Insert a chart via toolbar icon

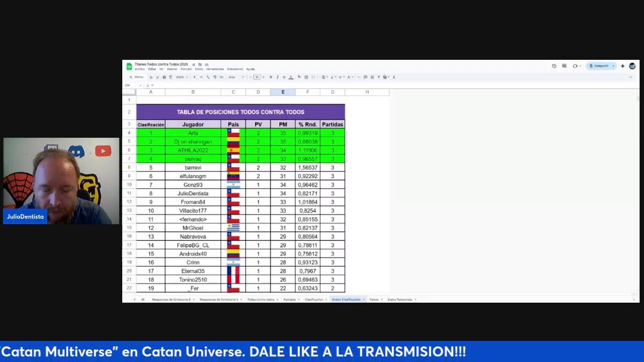coord(372,77)
